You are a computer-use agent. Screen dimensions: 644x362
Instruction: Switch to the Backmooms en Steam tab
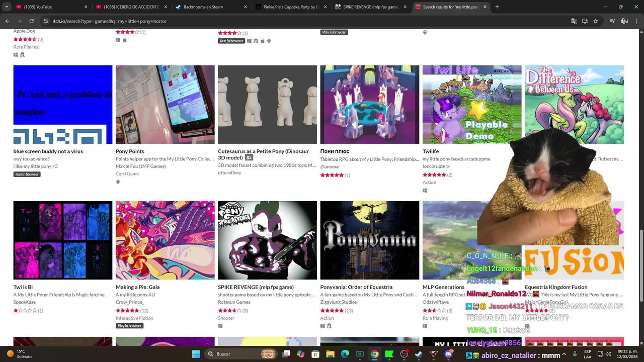211,7
